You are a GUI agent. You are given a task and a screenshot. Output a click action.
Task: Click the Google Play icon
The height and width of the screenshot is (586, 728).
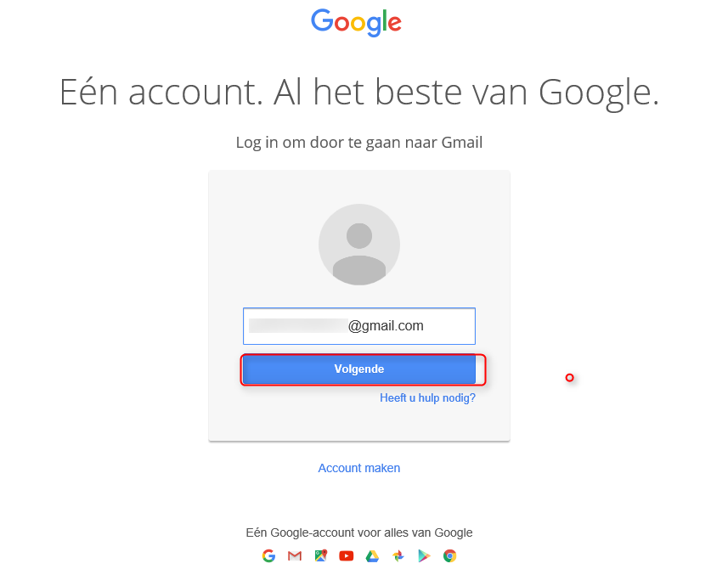pyautogui.click(x=424, y=556)
